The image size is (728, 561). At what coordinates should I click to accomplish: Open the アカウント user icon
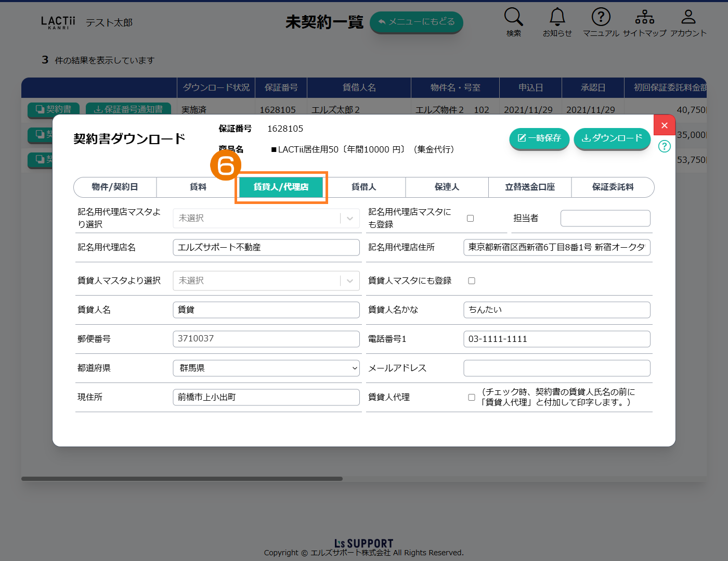pos(688,17)
